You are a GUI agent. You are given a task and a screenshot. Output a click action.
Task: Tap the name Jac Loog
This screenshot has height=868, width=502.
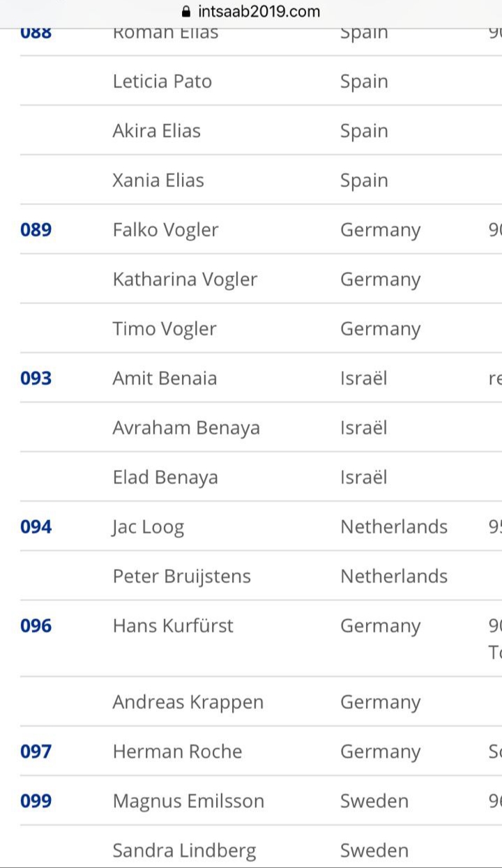[148, 526]
